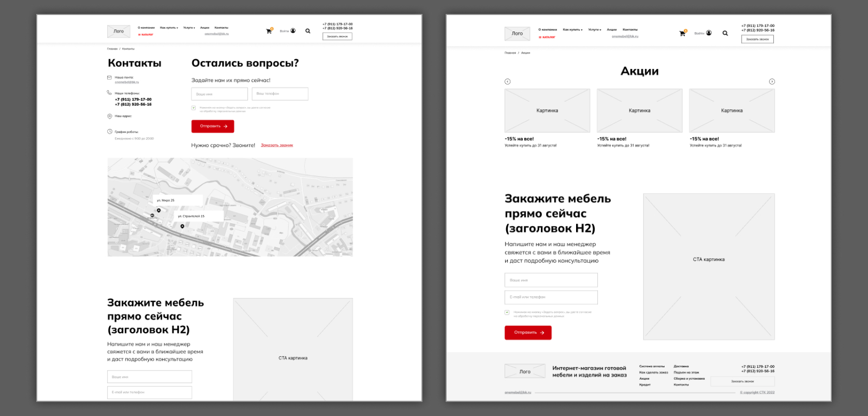The image size is (868, 416).
Task: Expand Услуги dropdown on Контакты page
Action: coord(189,27)
